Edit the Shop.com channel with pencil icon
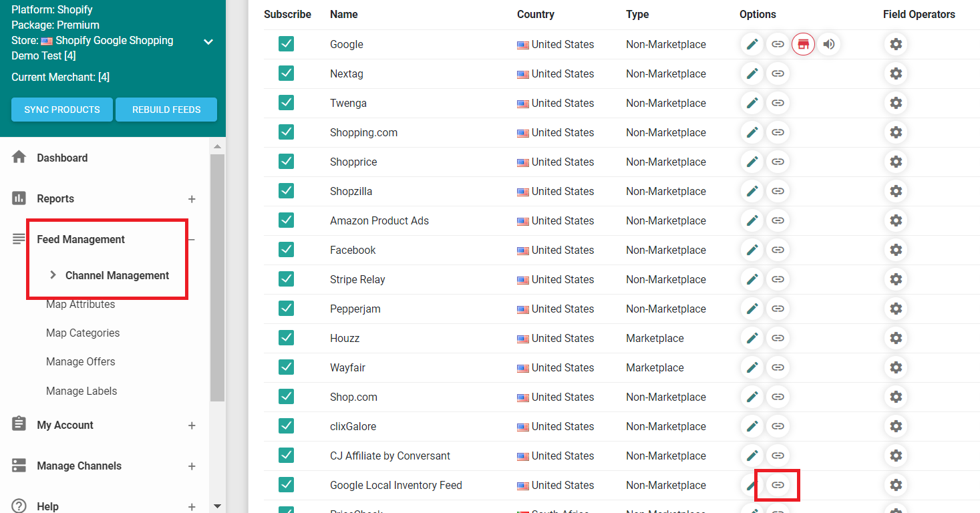980x513 pixels. click(752, 397)
